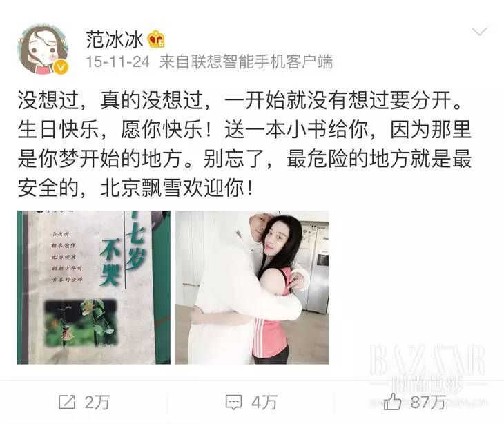Tap the 2万 repost count
The height and width of the screenshot is (424, 504).
point(97,402)
